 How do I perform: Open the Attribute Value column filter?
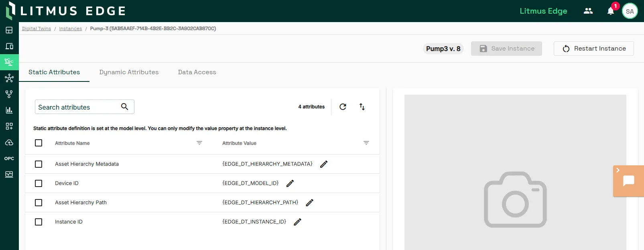tap(366, 143)
